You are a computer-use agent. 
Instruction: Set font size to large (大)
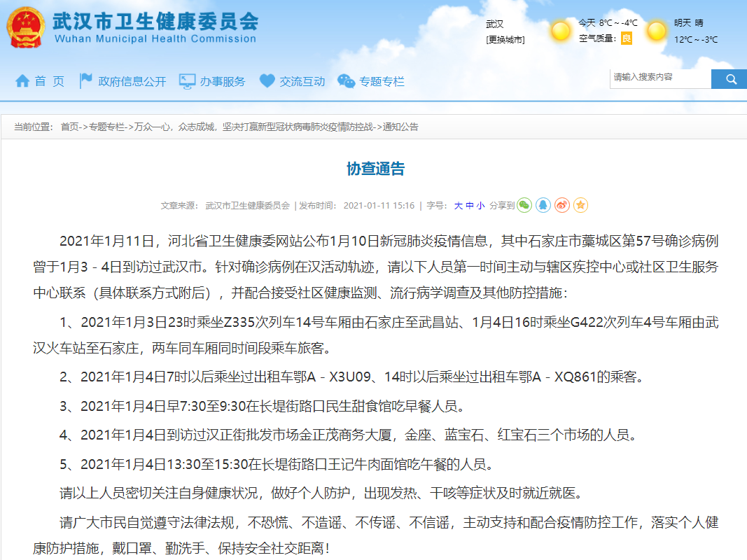tap(458, 206)
